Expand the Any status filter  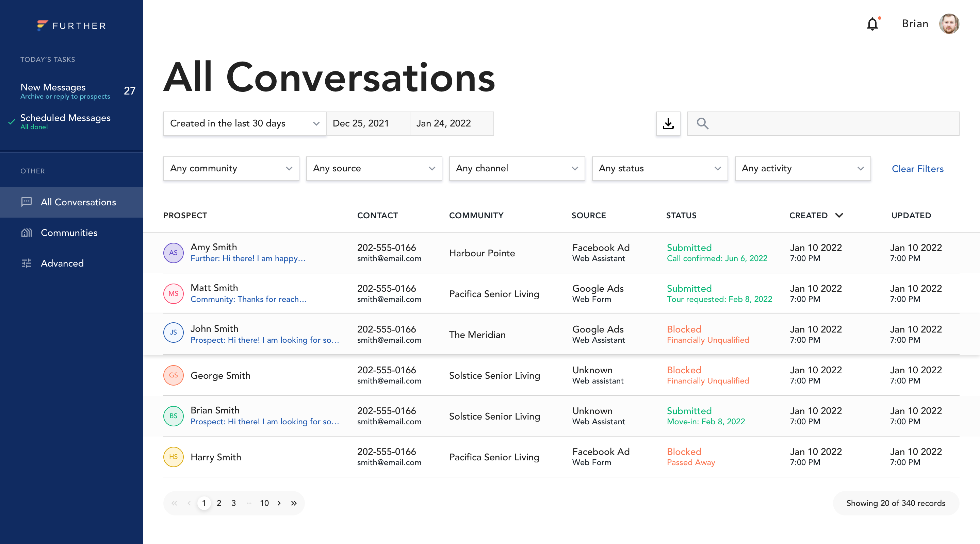coord(660,168)
